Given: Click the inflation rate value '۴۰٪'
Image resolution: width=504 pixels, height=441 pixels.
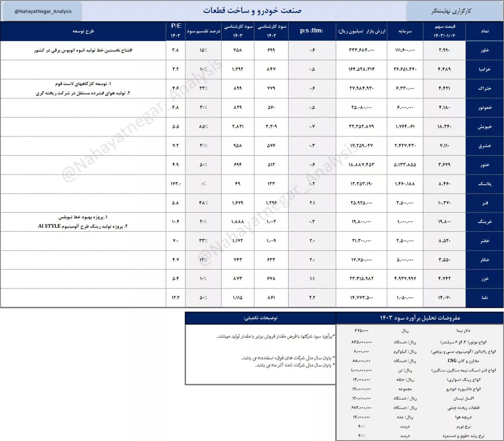Looking at the screenshot, I should [361, 426].
